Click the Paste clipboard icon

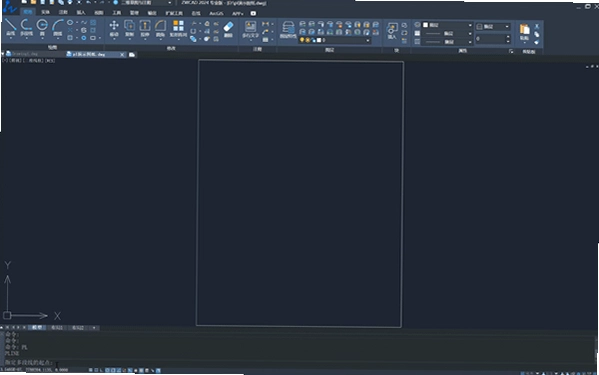point(524,32)
